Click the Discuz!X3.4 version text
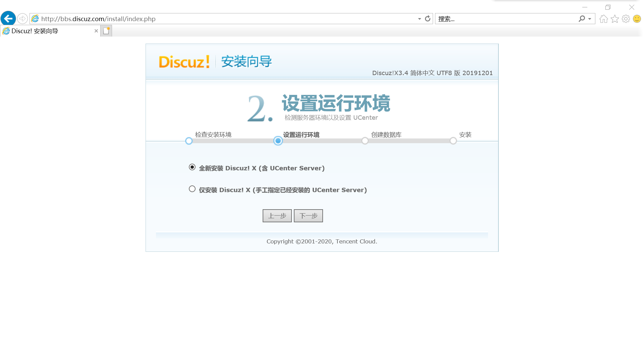Screen dimensions: 644x342 pyautogui.click(x=432, y=73)
